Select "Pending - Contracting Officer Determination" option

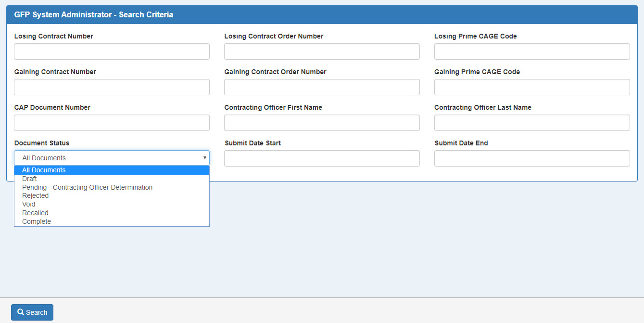click(87, 187)
